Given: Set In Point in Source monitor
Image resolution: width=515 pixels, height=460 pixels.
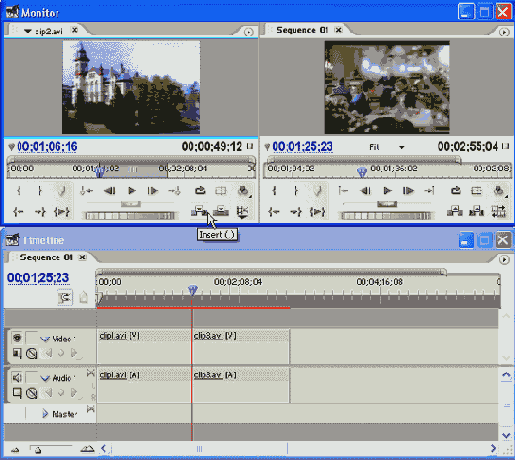Looking at the screenshot, I should pos(19,191).
